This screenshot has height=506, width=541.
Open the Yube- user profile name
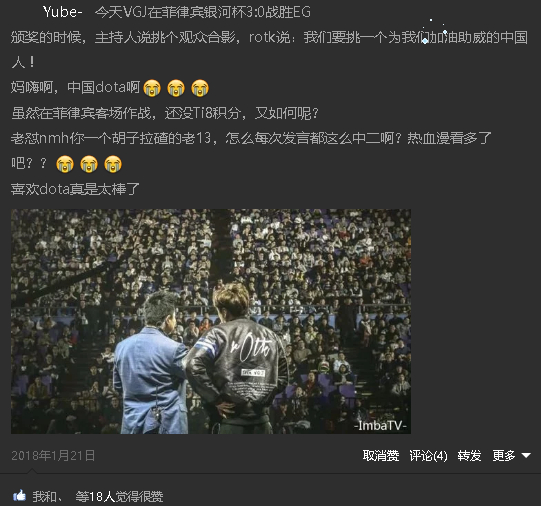[x=62, y=12]
